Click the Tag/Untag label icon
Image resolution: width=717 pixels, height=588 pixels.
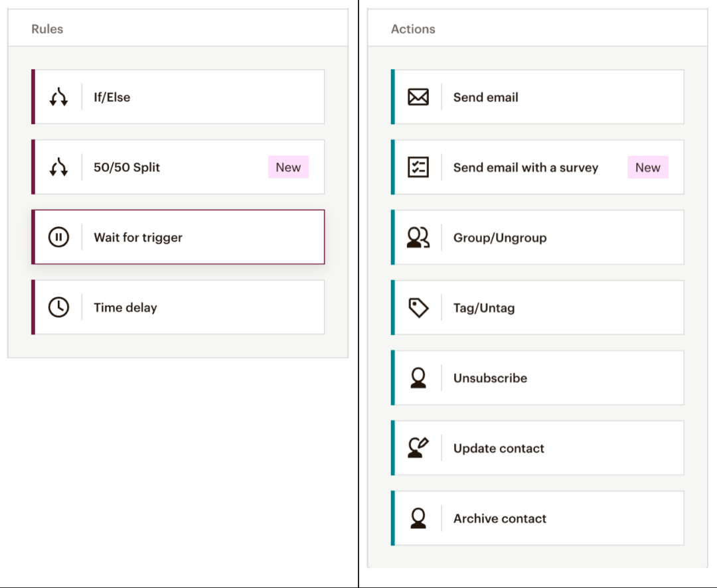pyautogui.click(x=418, y=308)
